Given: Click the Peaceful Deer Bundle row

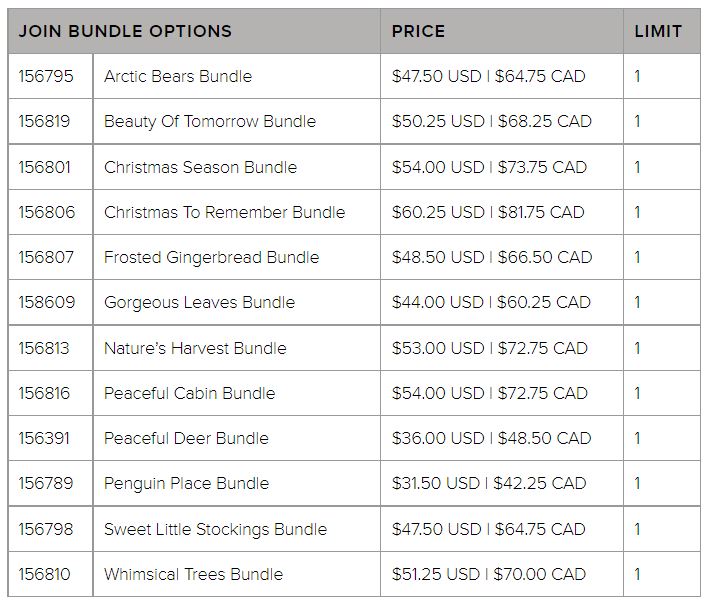Looking at the screenshot, I should tap(186, 438).
